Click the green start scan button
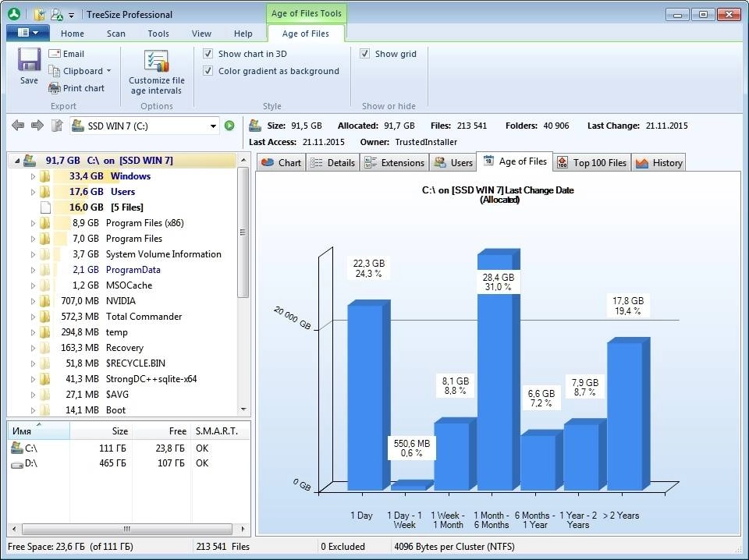749x560 pixels. (x=229, y=126)
